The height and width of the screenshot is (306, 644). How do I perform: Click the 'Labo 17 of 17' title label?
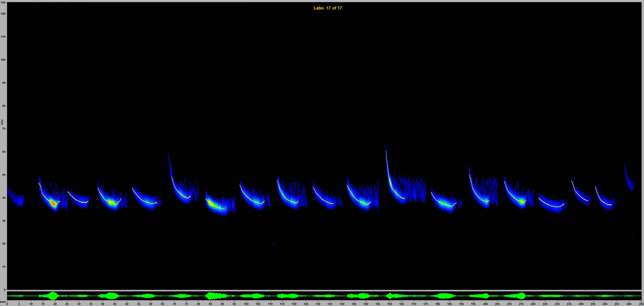(x=328, y=8)
